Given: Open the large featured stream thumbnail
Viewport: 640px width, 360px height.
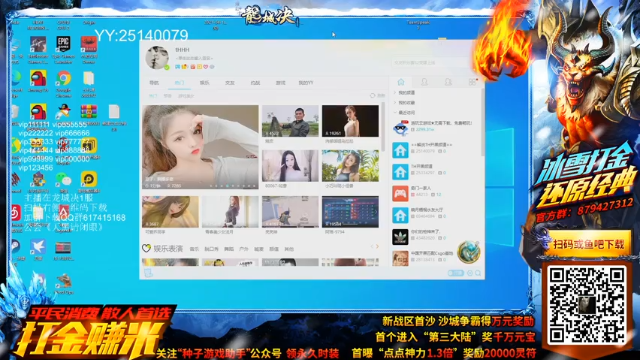Looking at the screenshot, I should click(x=200, y=147).
